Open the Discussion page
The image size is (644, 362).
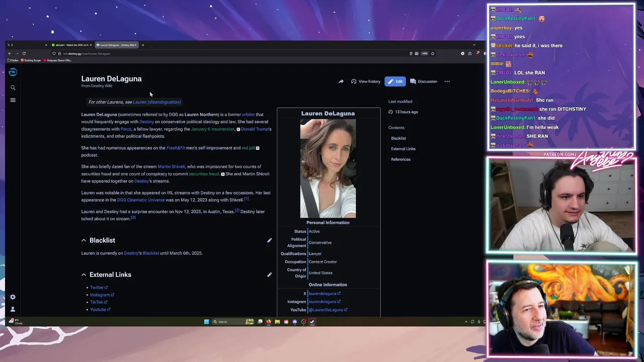[424, 81]
